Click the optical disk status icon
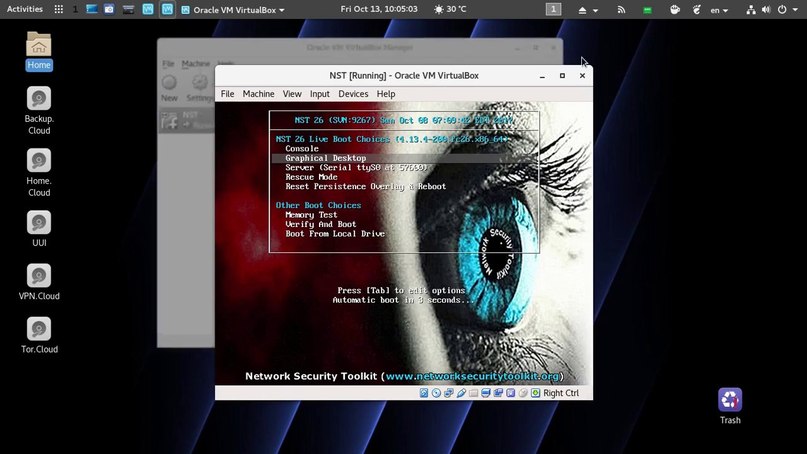 [x=436, y=393]
